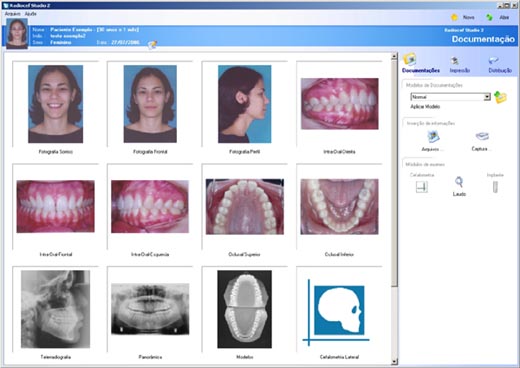
Task: Click the Documentações folder icon
Action: [x=409, y=59]
